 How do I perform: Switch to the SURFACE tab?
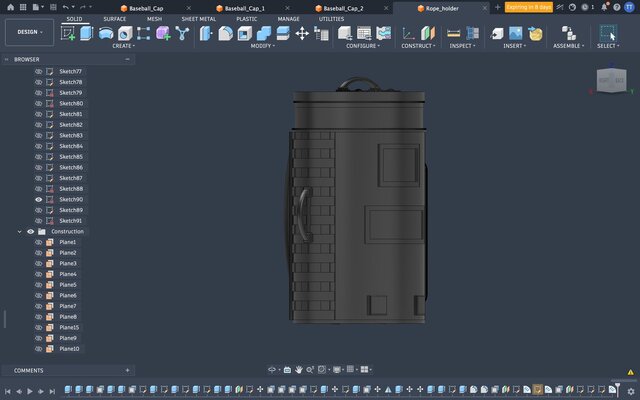[x=115, y=19]
